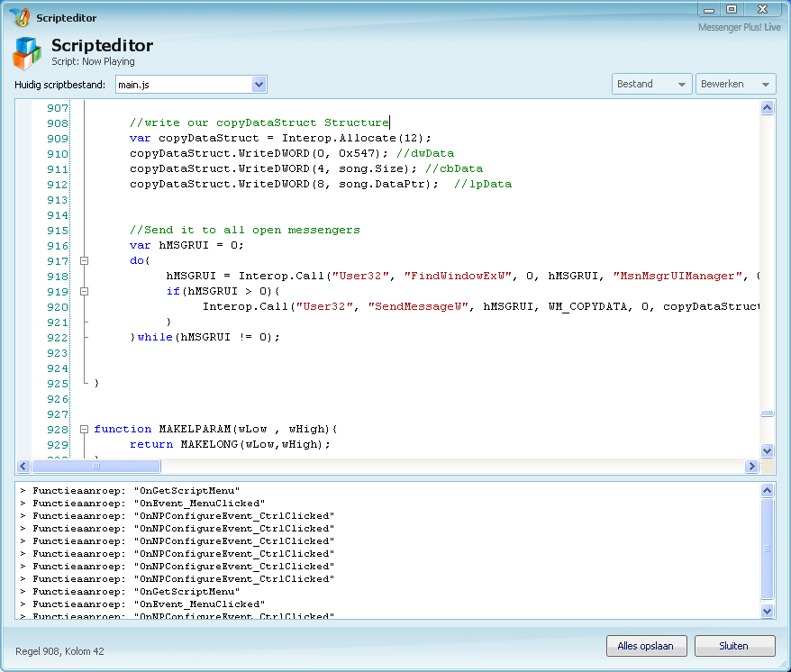Viewport: 791px width, 672px height.
Task: Click the Scripteditor title bar icon
Action: click(20, 16)
